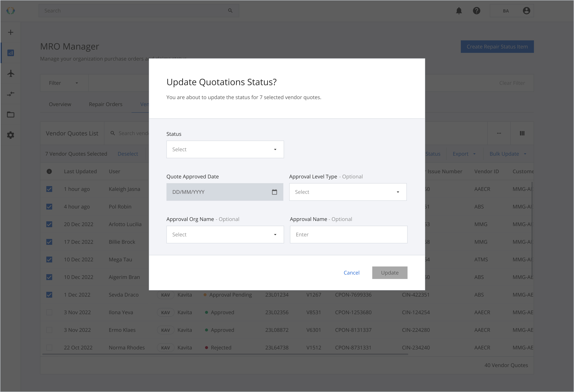Open the notifications bell
Image resolution: width=574 pixels, height=392 pixels.
point(459,11)
